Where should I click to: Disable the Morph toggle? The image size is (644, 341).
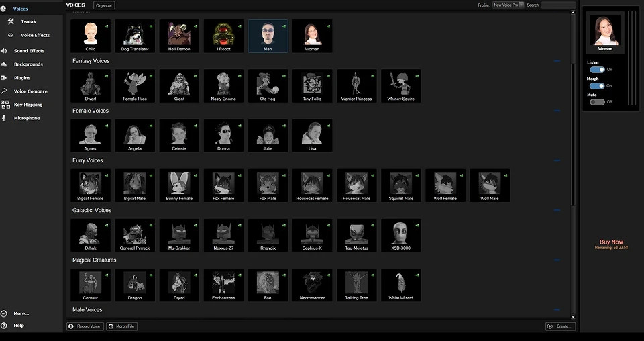597,86
